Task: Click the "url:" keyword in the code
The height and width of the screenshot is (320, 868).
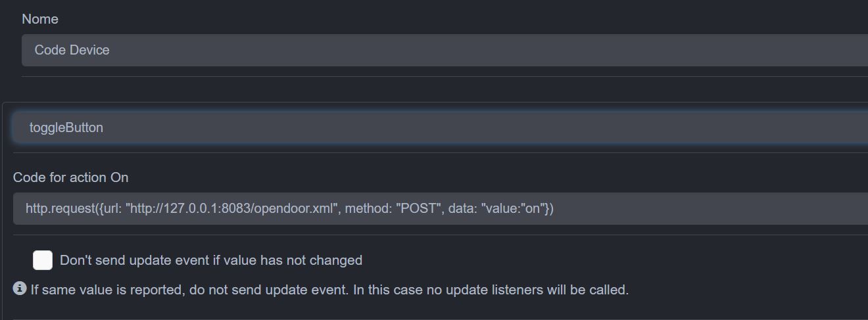Action: pos(114,209)
